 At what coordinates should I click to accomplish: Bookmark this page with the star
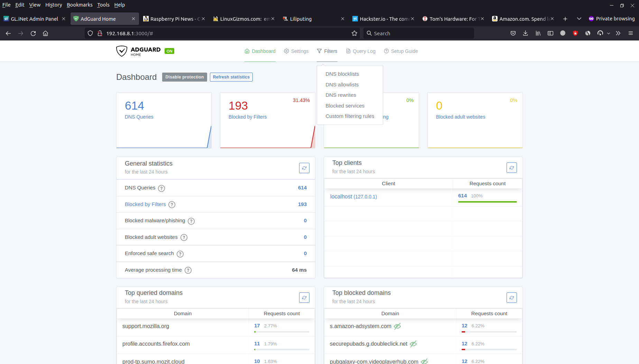pos(354,34)
